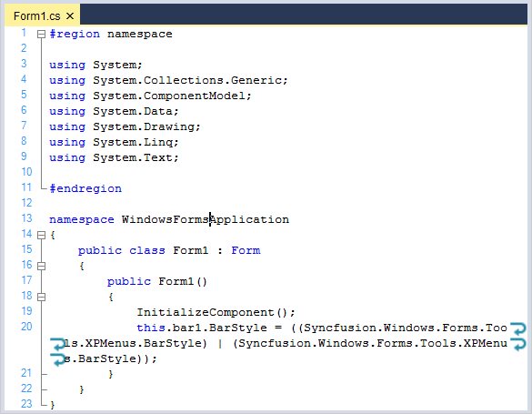The width and height of the screenshot is (532, 414).
Task: Click 'using System.ComponentModel;' line
Action: click(150, 96)
